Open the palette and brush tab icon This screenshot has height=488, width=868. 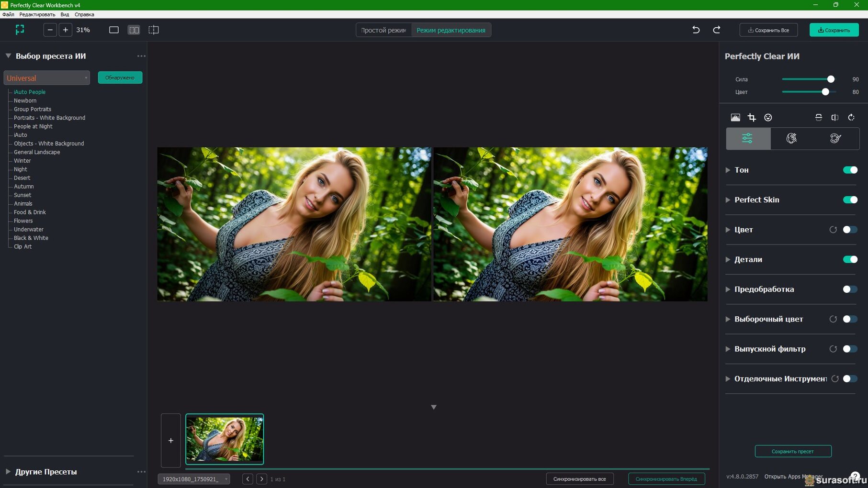835,139
